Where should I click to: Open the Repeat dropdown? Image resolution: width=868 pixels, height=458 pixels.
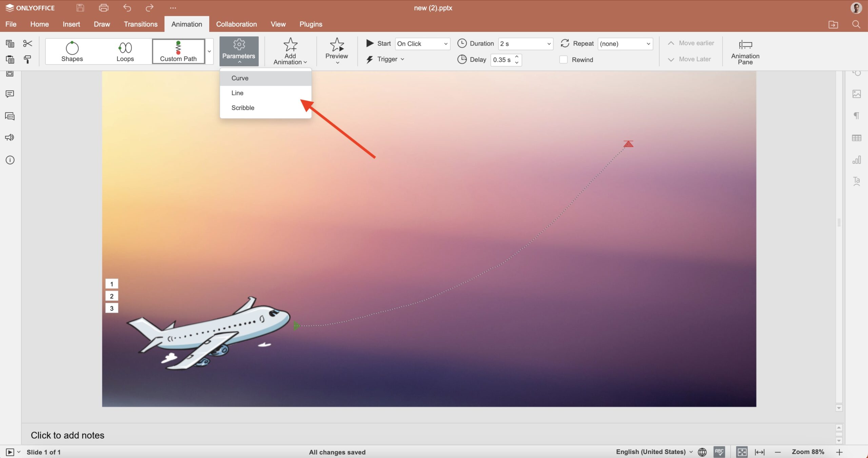click(625, 44)
